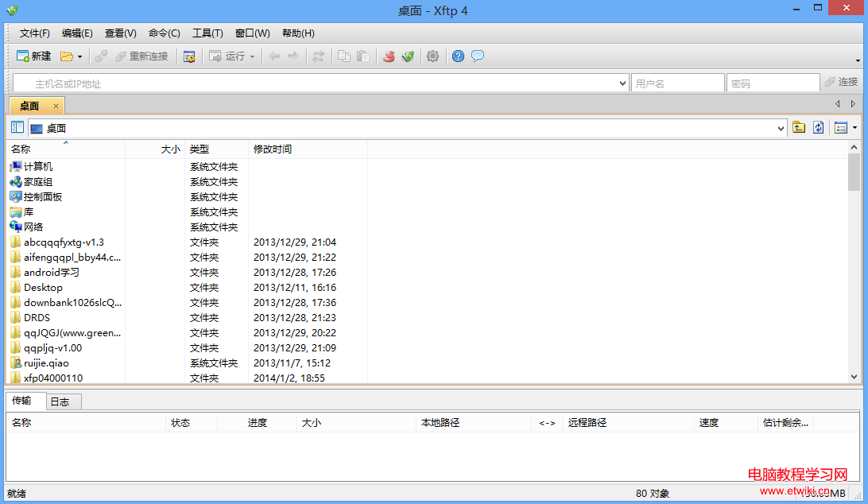Click the password (密码) field
The width and height of the screenshot is (868, 504).
point(773,83)
